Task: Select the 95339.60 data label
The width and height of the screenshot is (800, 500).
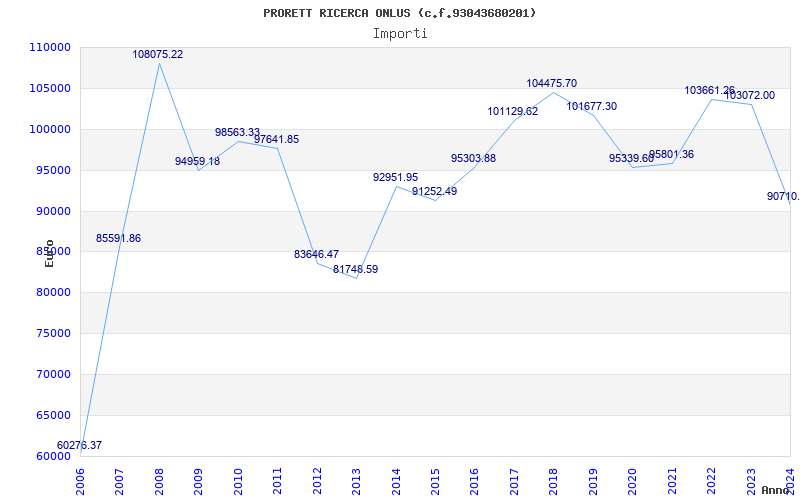Action: [x=631, y=159]
